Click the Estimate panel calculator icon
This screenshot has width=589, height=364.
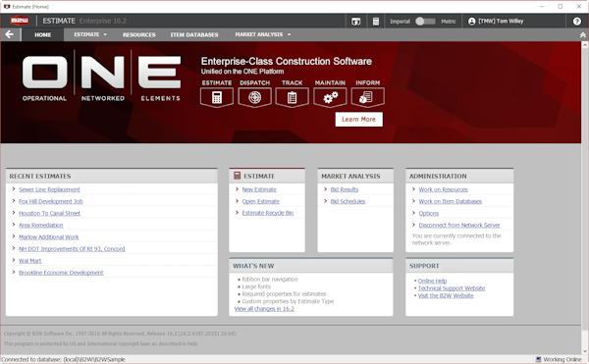click(x=237, y=176)
